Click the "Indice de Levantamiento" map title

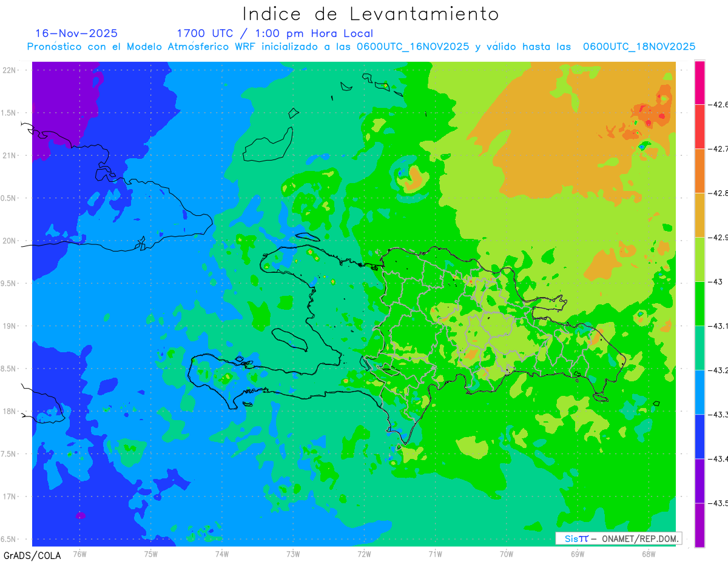pyautogui.click(x=371, y=13)
